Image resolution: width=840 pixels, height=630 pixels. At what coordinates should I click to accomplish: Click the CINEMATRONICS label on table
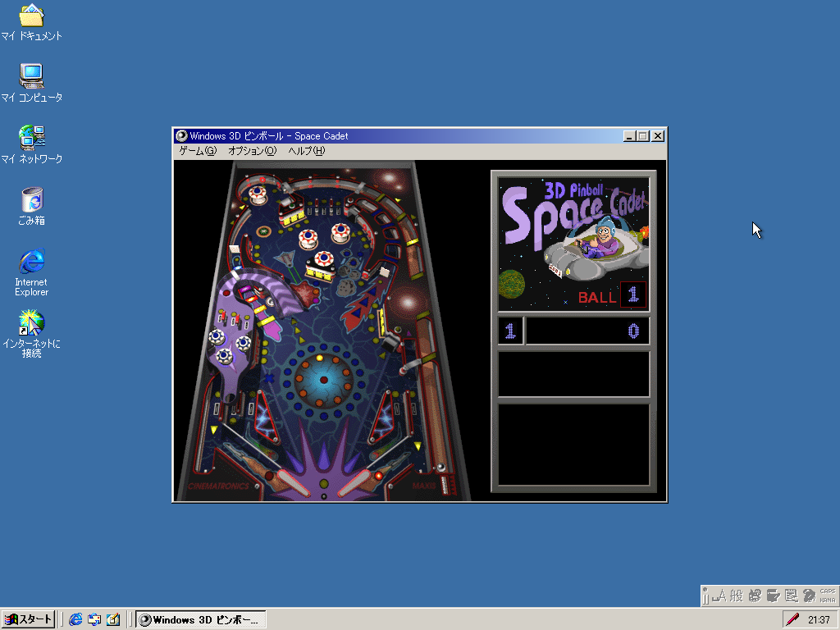(x=218, y=486)
